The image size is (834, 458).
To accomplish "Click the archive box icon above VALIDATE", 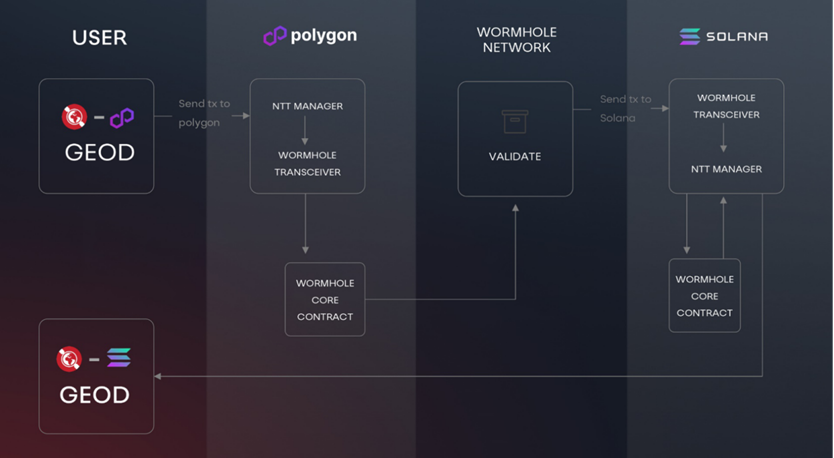I will (x=515, y=122).
